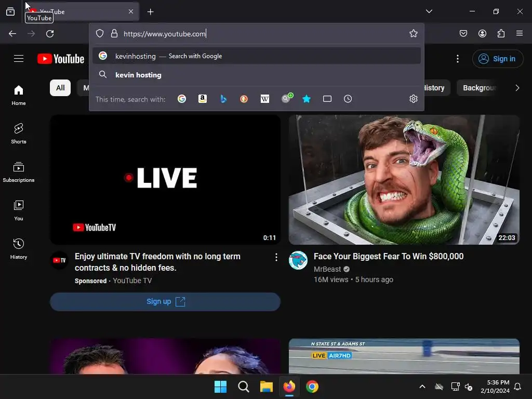Click the MrBeast channel avatar
The width and height of the screenshot is (532, 399).
click(x=298, y=260)
